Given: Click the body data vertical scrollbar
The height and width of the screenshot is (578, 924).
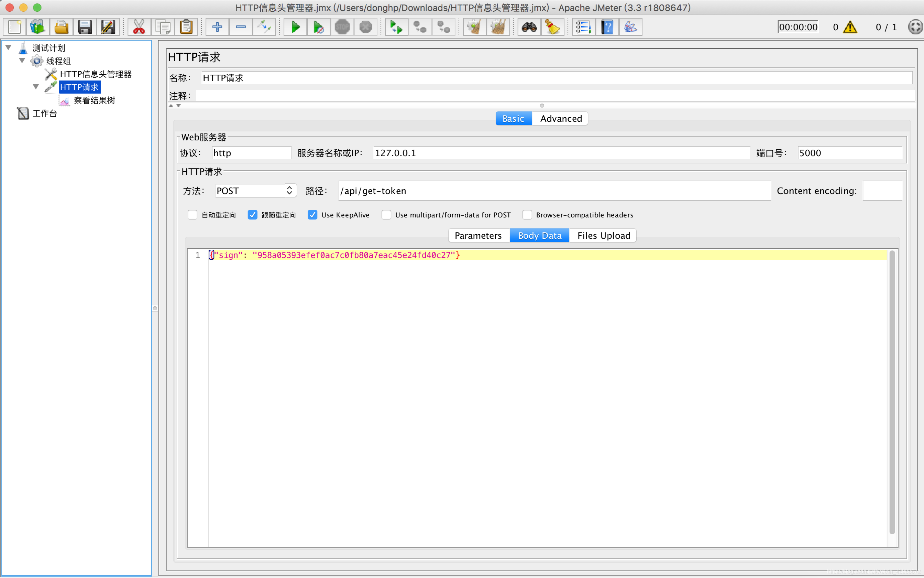Looking at the screenshot, I should coord(892,392).
